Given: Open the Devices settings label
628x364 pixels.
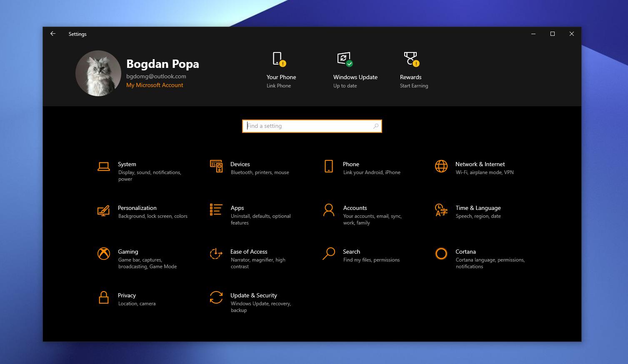Looking at the screenshot, I should tap(240, 164).
